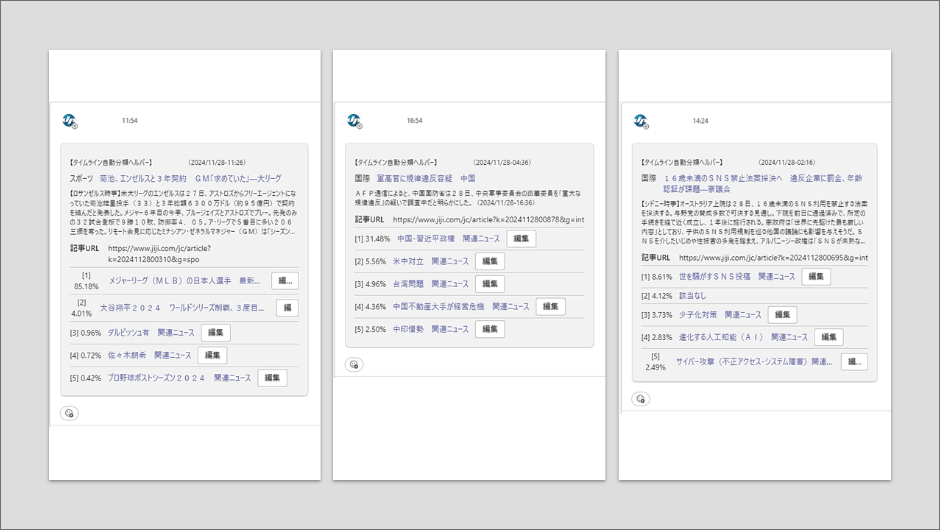Viewport: 940px width, 530px height.
Task: Add a reaction under the sports news card
Action: 69,413
